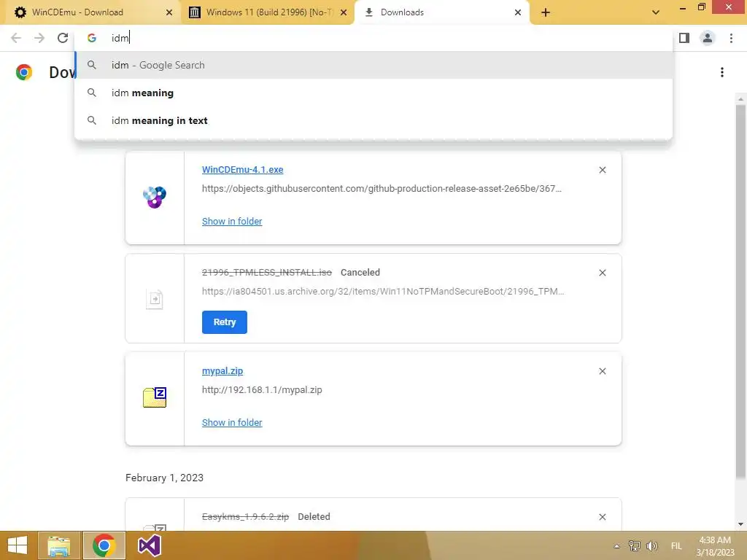Open the Downloads page three-dot menu
The image size is (747, 560).
pos(722,72)
